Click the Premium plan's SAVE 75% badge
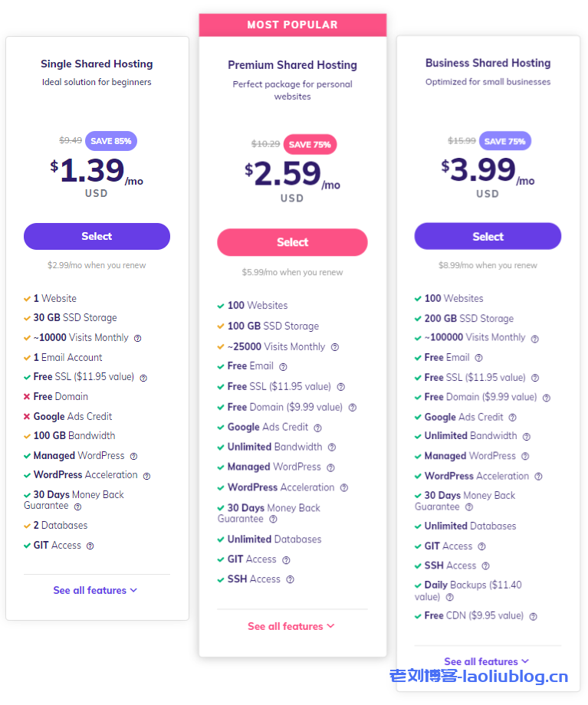This screenshot has width=588, height=705. 310,144
